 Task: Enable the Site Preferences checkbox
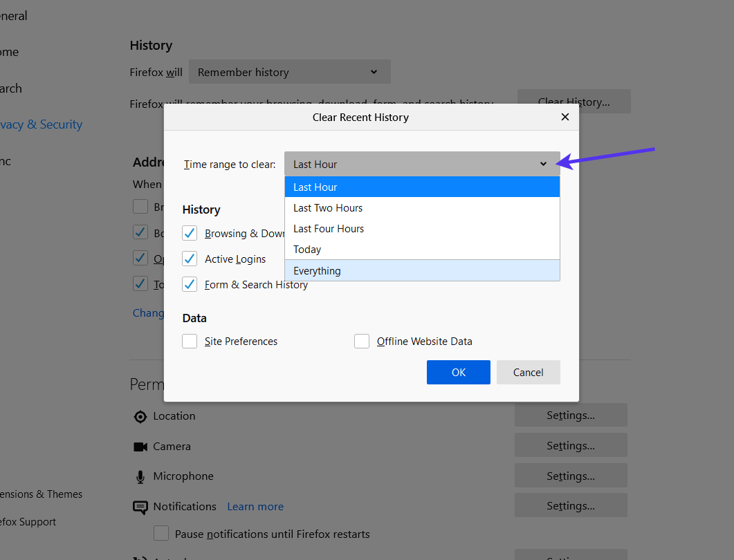[x=190, y=341]
